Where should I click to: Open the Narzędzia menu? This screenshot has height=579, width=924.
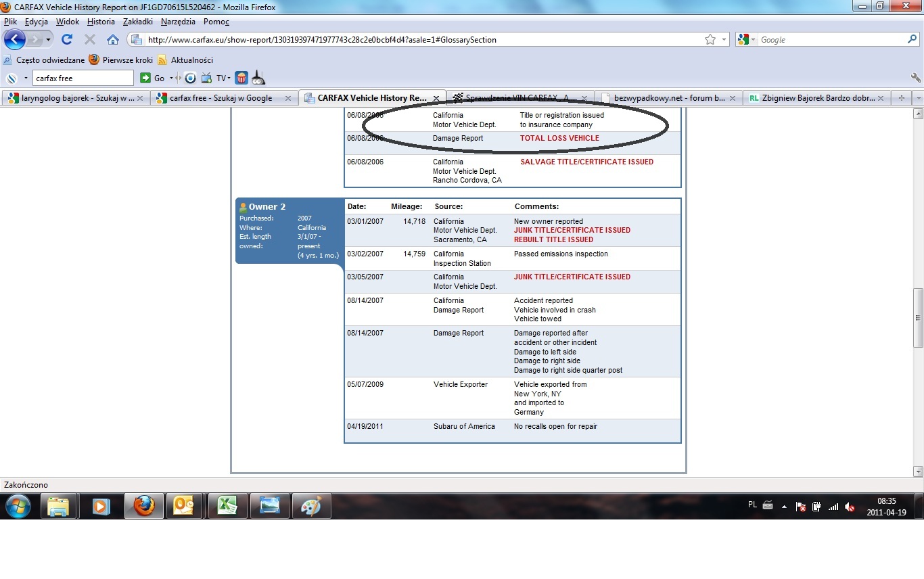click(178, 22)
